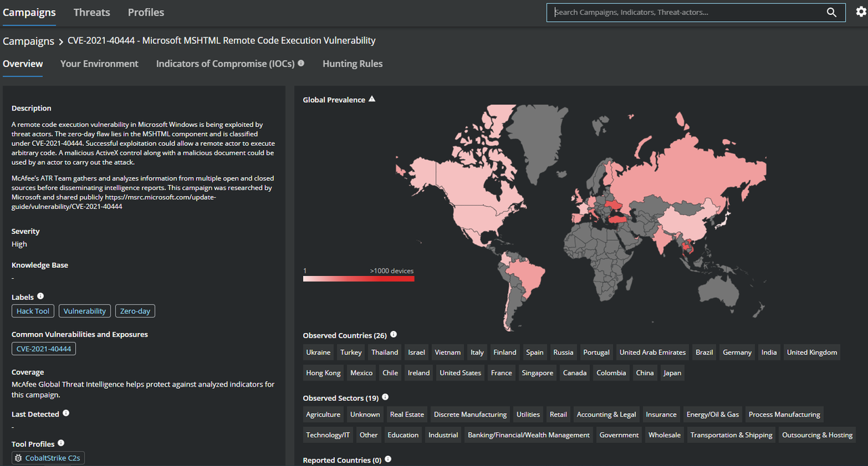Collapse the Global Prevalence section
Viewport: 868px width, 466px height.
(x=372, y=99)
